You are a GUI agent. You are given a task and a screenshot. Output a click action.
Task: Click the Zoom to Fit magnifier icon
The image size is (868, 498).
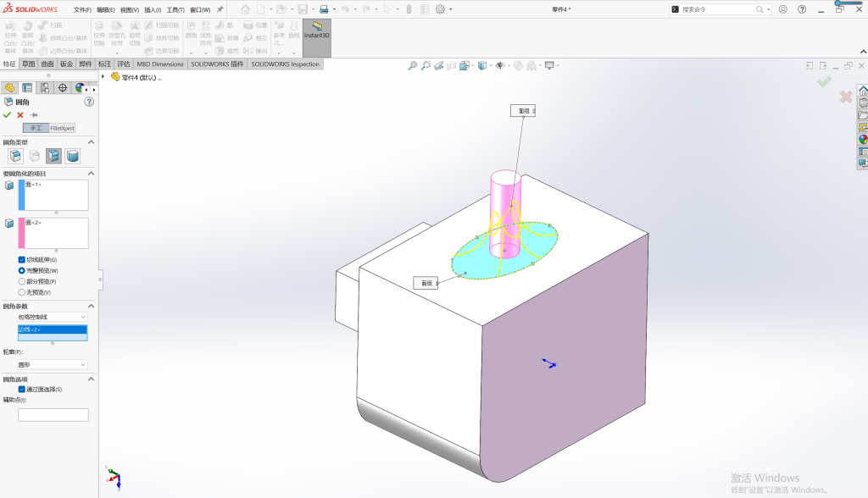click(x=413, y=66)
